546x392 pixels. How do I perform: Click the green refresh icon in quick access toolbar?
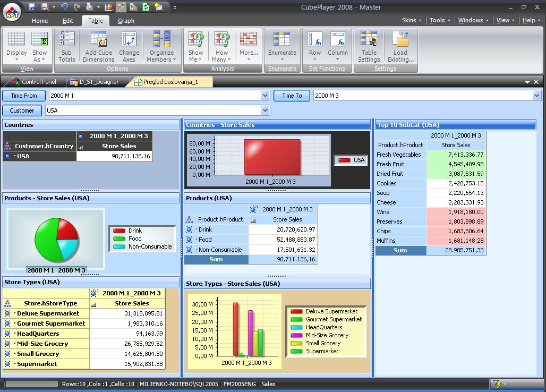[x=146, y=7]
